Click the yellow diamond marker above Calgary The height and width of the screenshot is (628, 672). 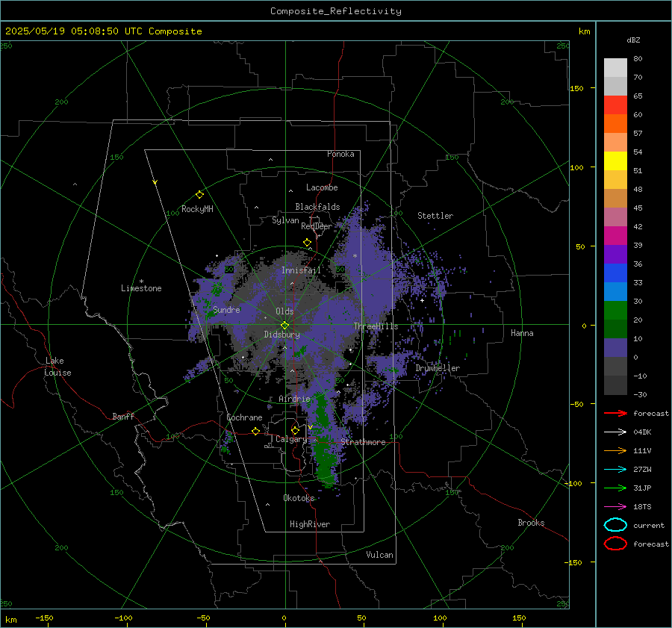pyautogui.click(x=295, y=430)
